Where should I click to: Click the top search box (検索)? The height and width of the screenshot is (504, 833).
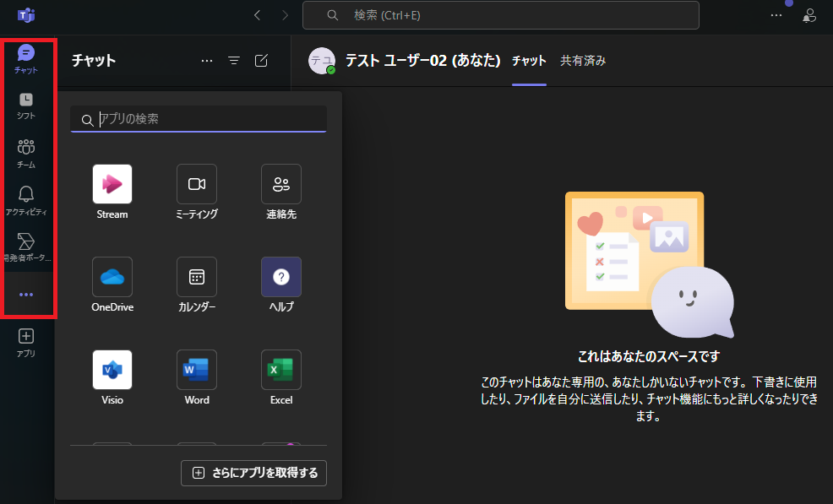point(500,15)
